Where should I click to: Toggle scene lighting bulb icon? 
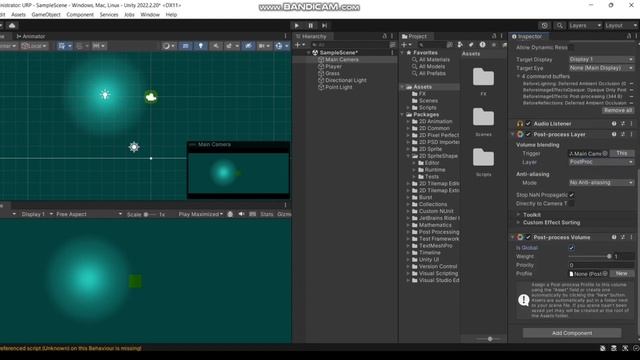tap(200, 46)
